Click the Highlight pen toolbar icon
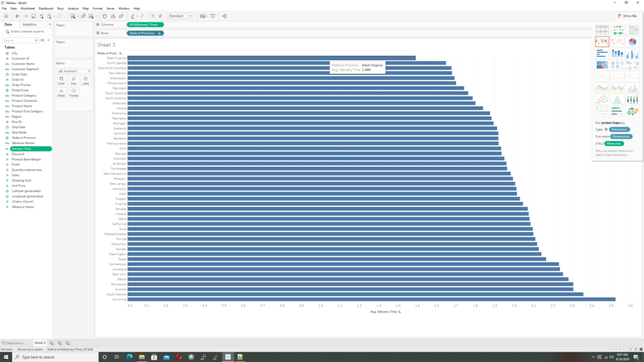 pos(133,16)
